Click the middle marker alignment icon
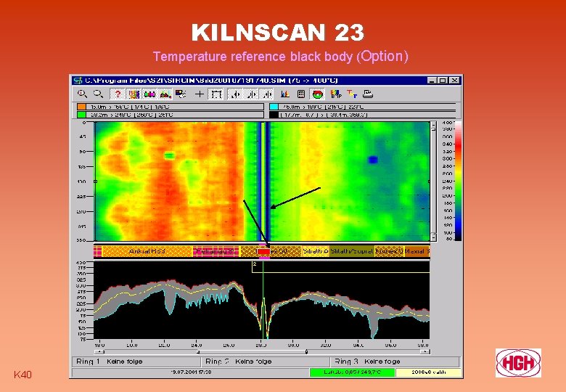Image resolution: width=566 pixels, height=392 pixels. (251, 94)
